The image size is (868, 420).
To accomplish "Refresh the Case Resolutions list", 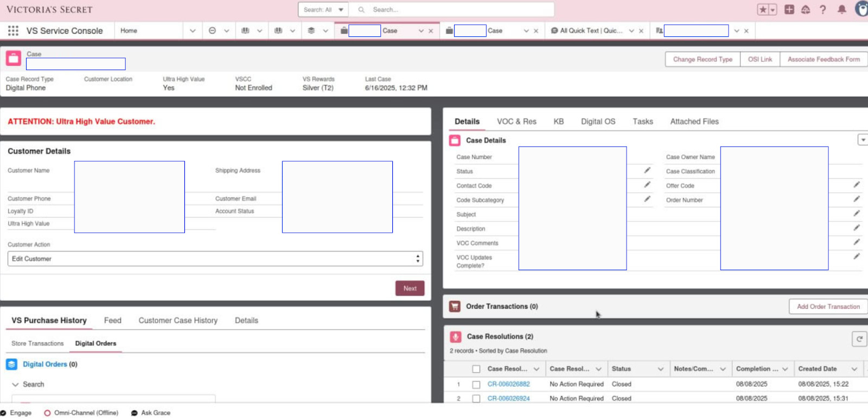I will pos(859,339).
